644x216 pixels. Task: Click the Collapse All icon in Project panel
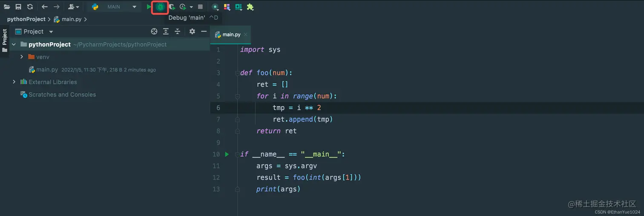point(178,31)
